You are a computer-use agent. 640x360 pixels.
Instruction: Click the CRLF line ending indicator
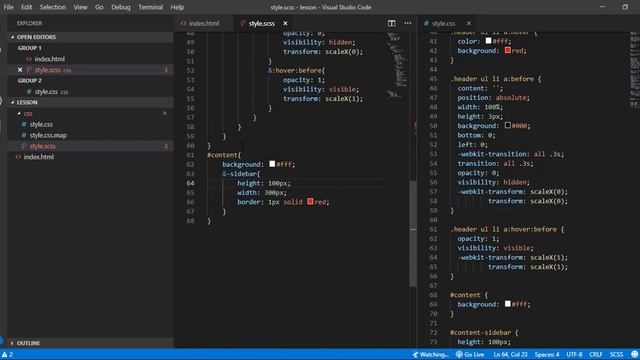click(x=596, y=354)
